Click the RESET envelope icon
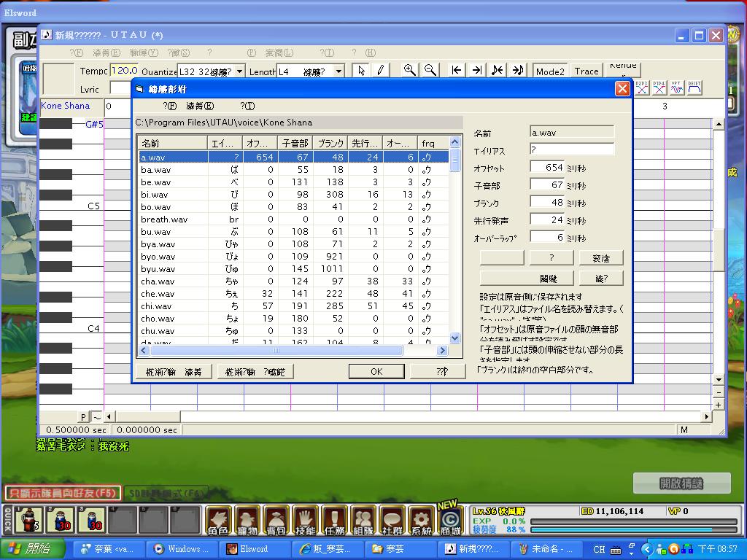 pyautogui.click(x=694, y=87)
